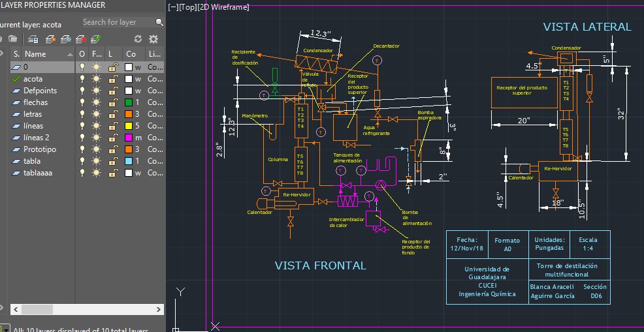644x332 pixels.
Task: Click the horizontal scrollbar thumb
Action: click(x=37, y=309)
